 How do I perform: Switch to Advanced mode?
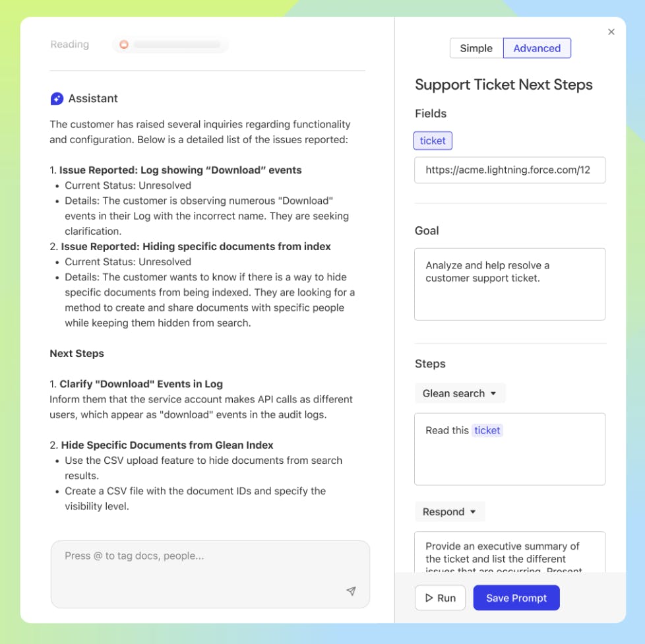(x=537, y=48)
